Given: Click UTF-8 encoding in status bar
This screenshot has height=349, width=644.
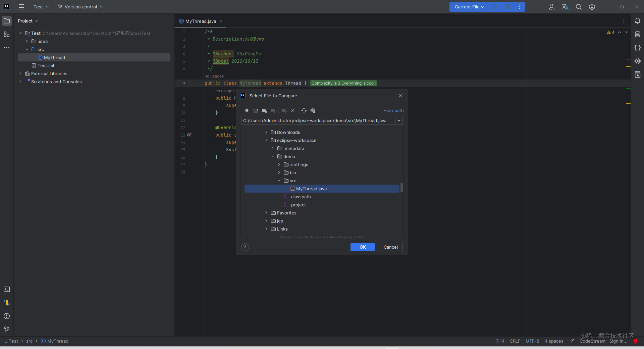Looking at the screenshot, I should (533, 341).
